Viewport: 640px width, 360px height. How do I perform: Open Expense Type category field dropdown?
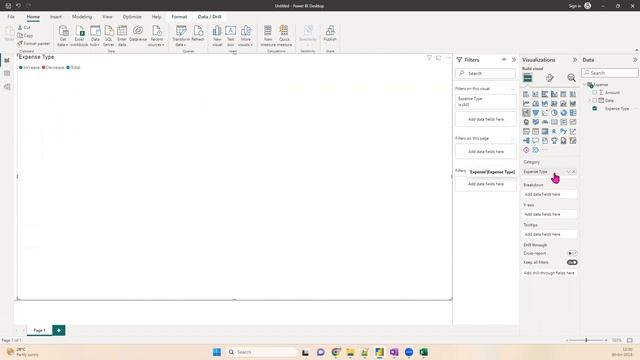pos(568,172)
